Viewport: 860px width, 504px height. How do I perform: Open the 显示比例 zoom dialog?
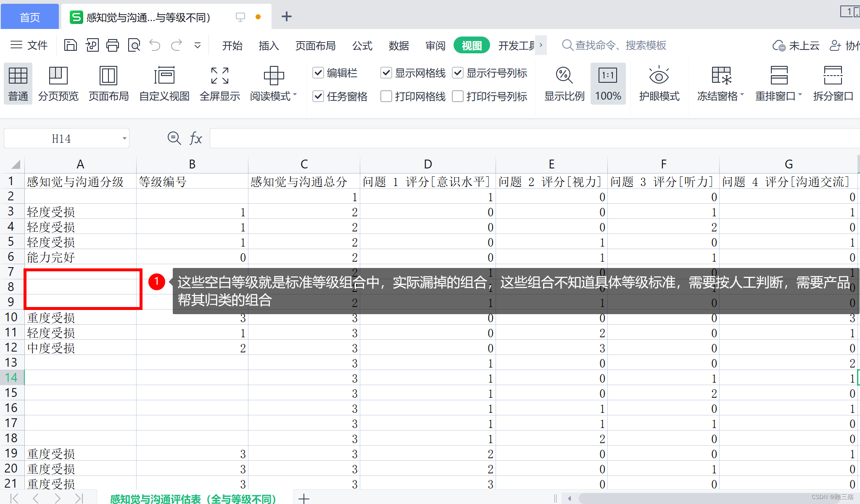click(564, 84)
